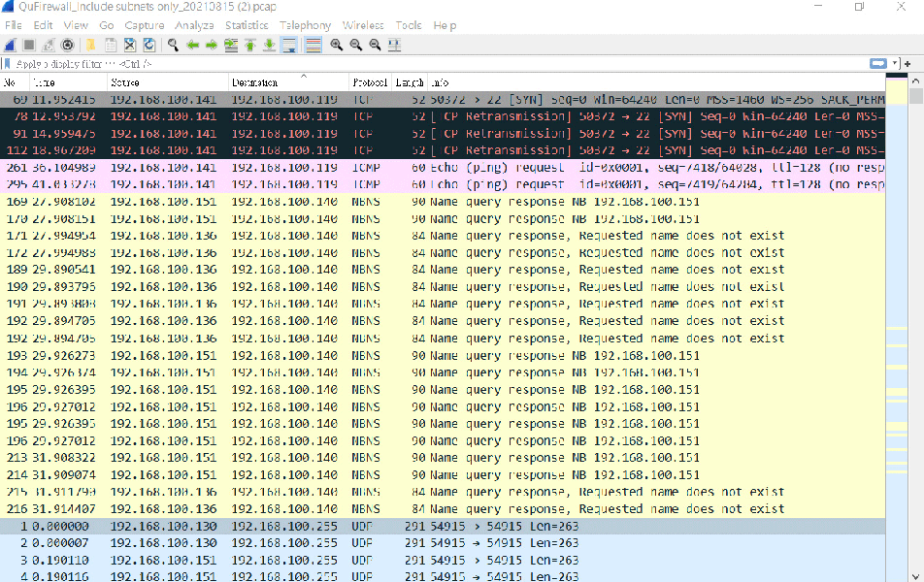Sort packets by the Protocol column header

coord(370,82)
